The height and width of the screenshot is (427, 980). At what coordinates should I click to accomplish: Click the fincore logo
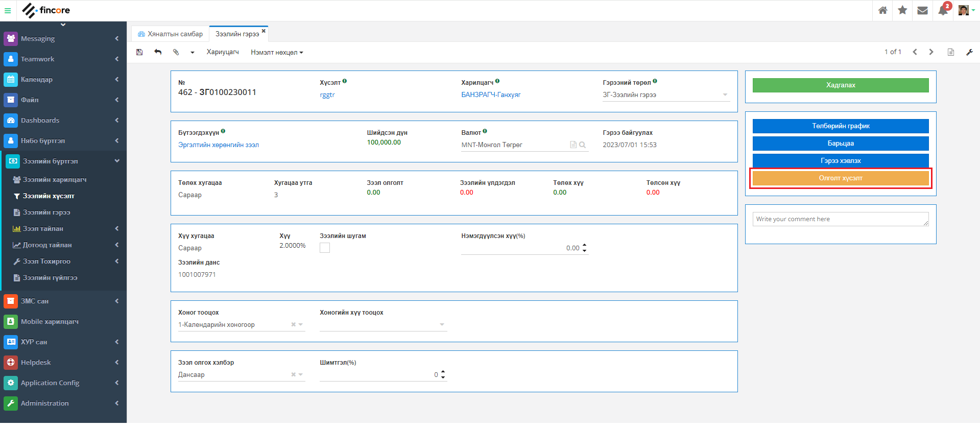point(46,10)
